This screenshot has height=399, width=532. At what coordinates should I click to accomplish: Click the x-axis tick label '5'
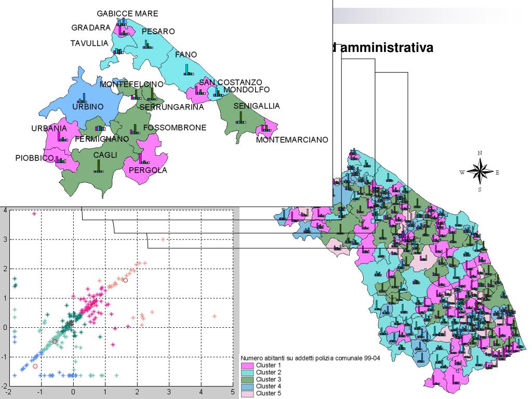point(233,392)
